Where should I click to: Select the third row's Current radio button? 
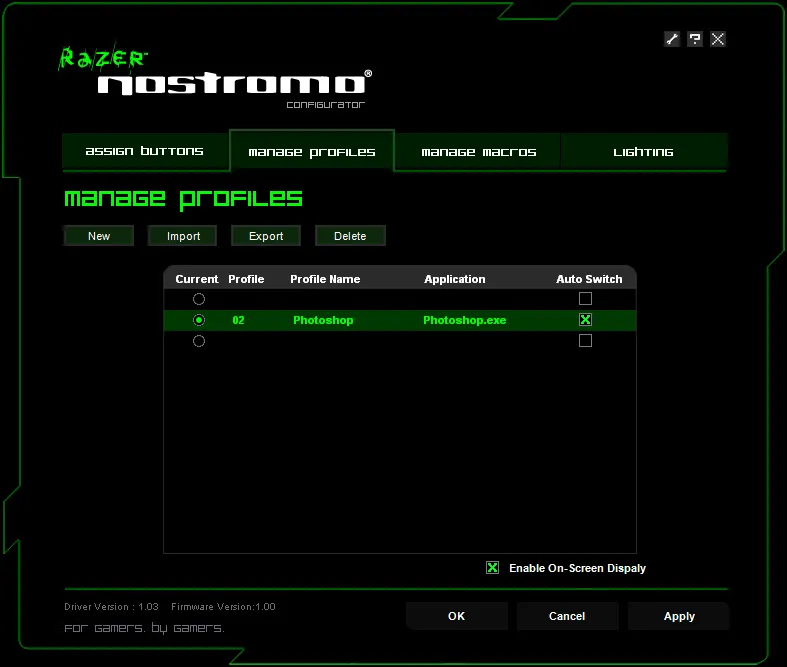pyautogui.click(x=199, y=341)
